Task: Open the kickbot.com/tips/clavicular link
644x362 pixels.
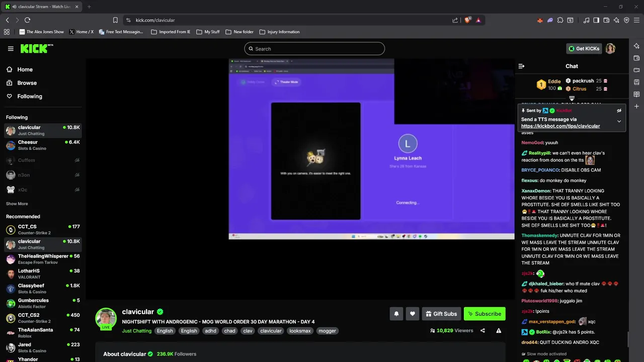Action: [560, 126]
